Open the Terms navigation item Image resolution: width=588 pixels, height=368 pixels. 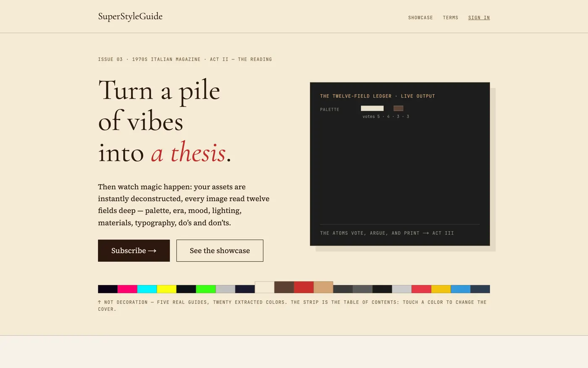click(450, 18)
